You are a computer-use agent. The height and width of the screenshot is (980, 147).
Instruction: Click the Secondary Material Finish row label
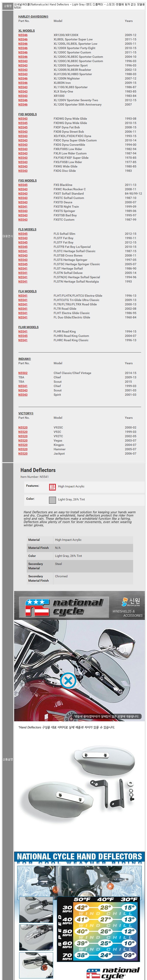(38, 578)
